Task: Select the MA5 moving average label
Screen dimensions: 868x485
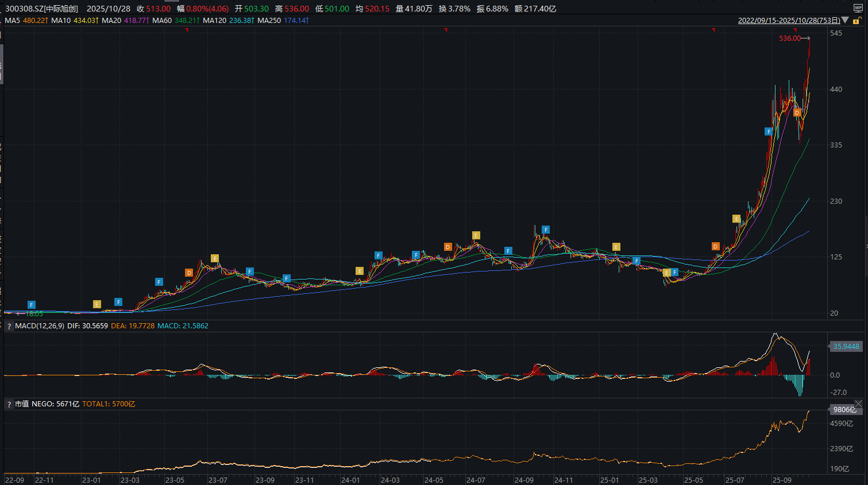Action: pyautogui.click(x=13, y=20)
